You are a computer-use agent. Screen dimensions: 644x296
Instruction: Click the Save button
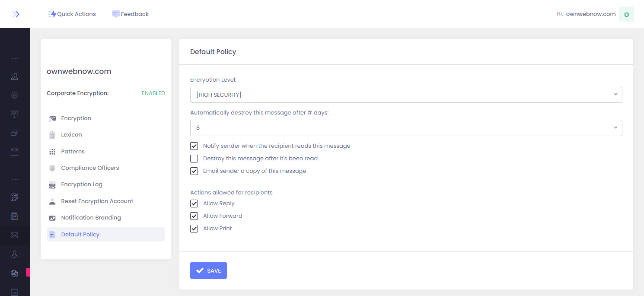(x=208, y=271)
